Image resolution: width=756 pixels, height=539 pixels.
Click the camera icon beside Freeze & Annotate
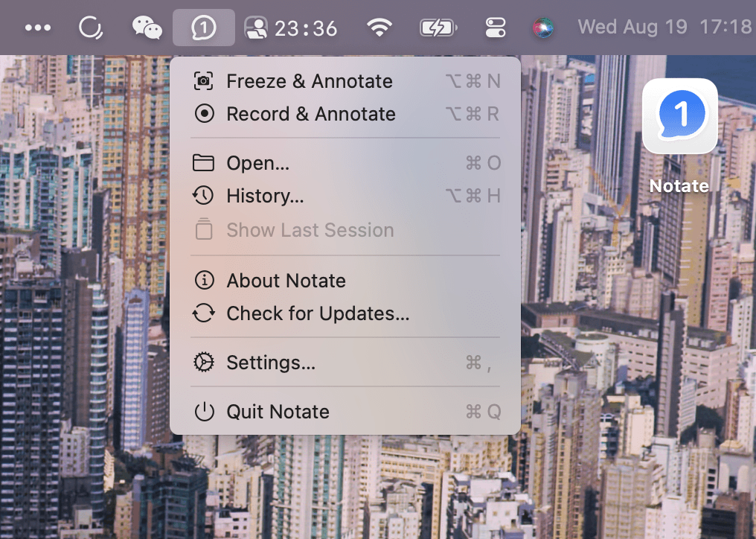(x=204, y=81)
